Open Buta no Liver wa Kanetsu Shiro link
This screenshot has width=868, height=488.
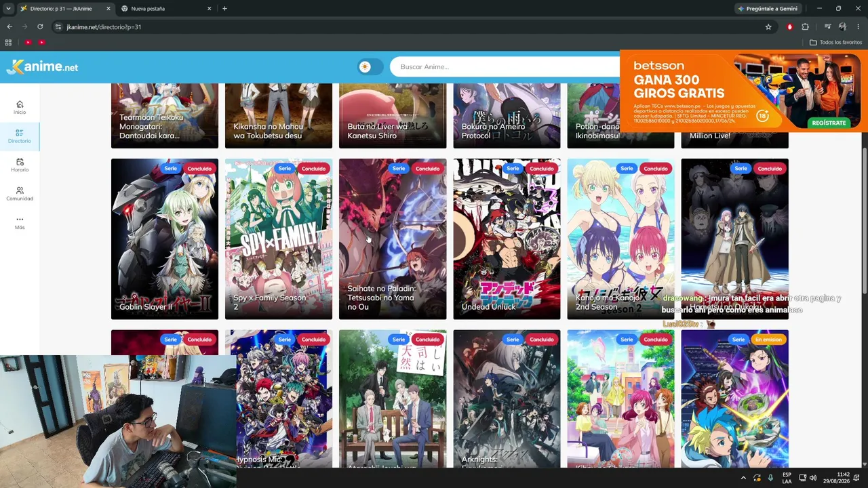pos(378,131)
